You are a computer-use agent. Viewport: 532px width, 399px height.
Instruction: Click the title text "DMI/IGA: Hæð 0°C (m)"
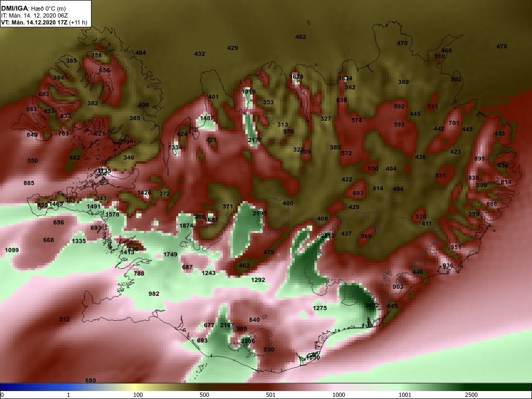(33, 9)
